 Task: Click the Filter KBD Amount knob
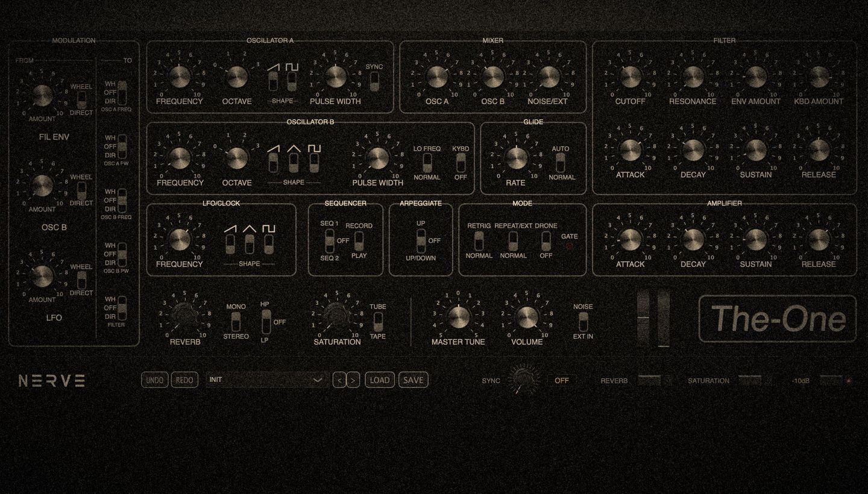click(819, 77)
